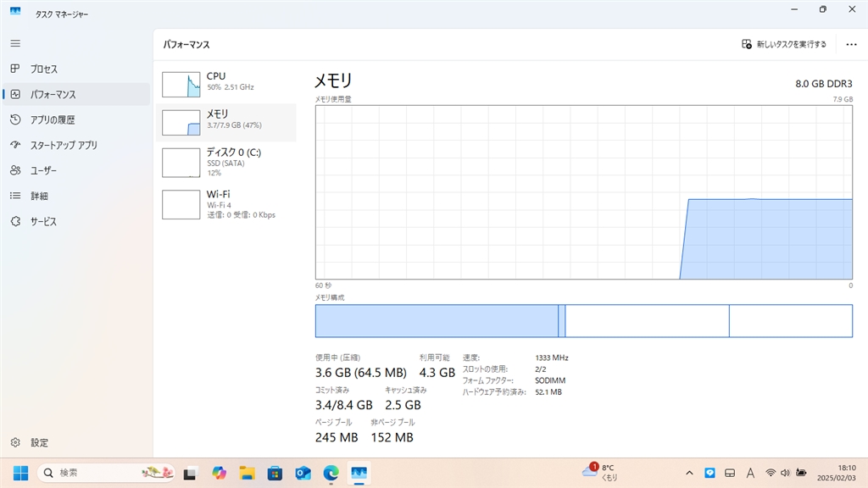This screenshot has height=488, width=868.
Task: Select the CPU performance graph thumbnail
Action: (181, 85)
